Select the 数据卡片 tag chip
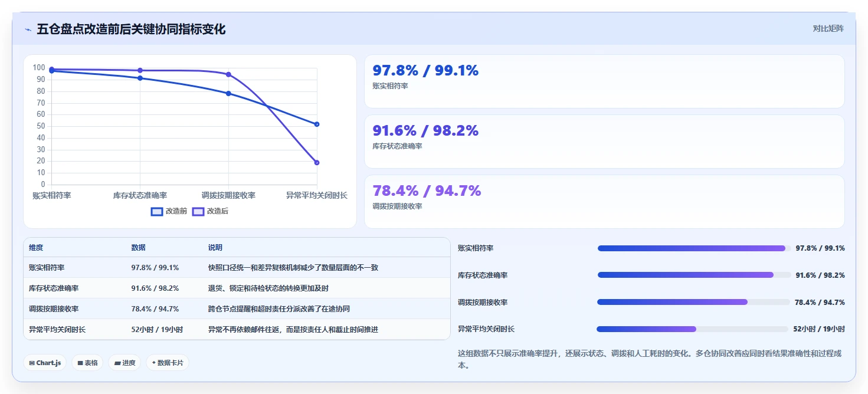The image size is (868, 394). point(168,363)
